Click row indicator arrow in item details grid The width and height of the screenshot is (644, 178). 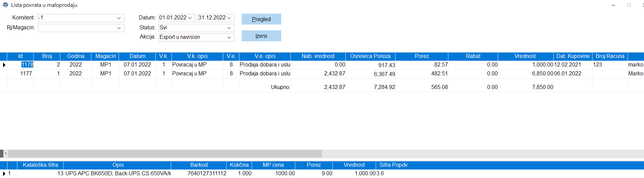point(4,174)
